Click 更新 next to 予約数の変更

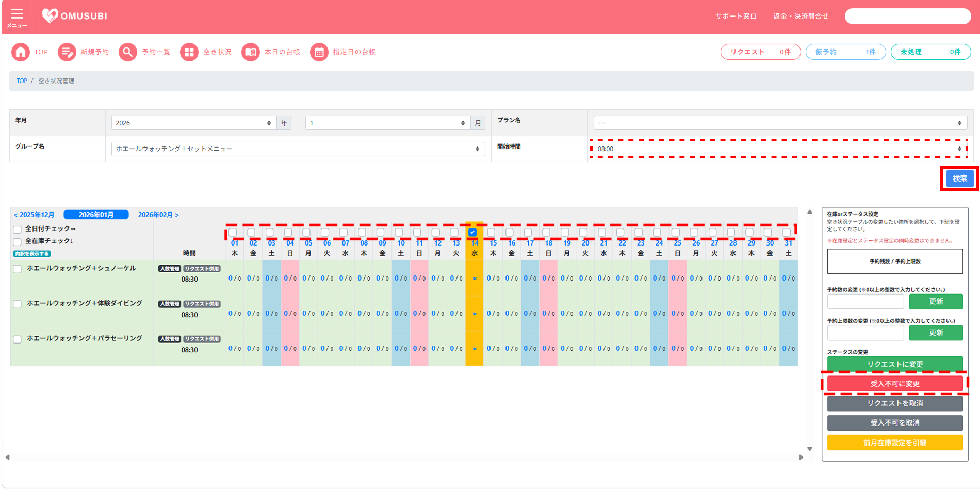(936, 302)
